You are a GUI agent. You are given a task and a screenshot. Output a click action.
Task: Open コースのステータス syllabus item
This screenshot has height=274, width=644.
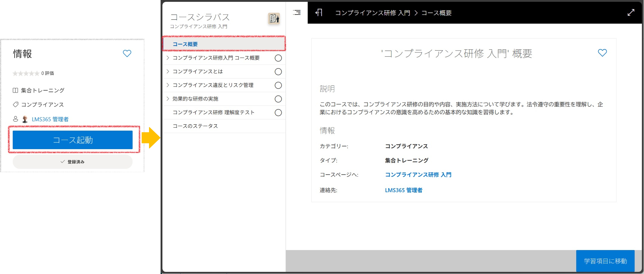[x=224, y=126]
